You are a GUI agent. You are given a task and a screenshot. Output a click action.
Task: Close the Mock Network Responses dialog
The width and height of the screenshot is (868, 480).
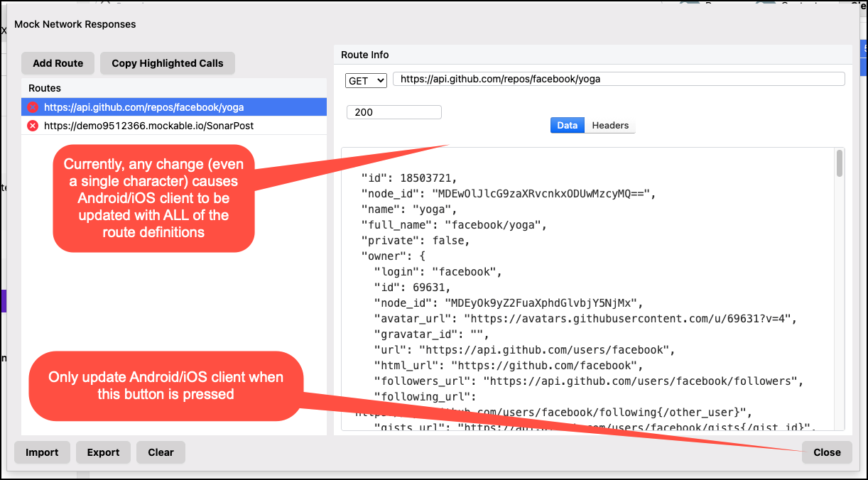pyautogui.click(x=827, y=452)
